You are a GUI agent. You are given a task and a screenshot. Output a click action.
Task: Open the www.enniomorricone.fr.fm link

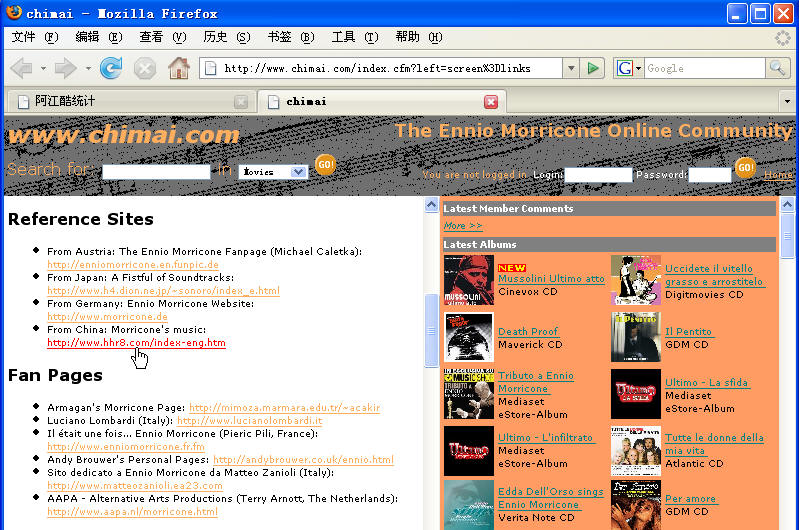click(x=126, y=447)
